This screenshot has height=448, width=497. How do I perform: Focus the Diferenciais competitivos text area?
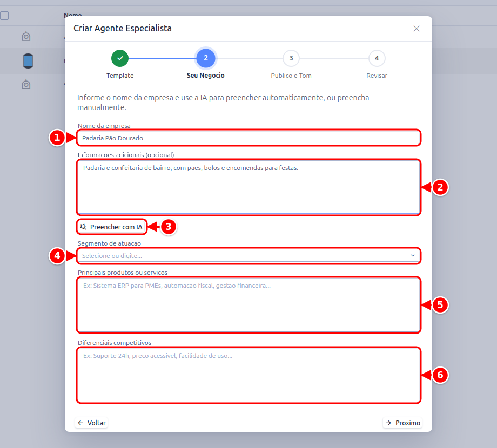pos(249,375)
